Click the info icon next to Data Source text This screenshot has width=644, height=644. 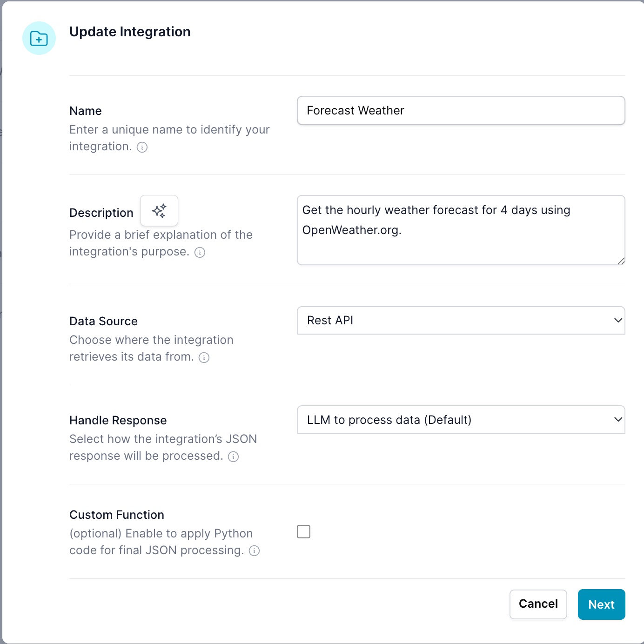click(x=204, y=357)
